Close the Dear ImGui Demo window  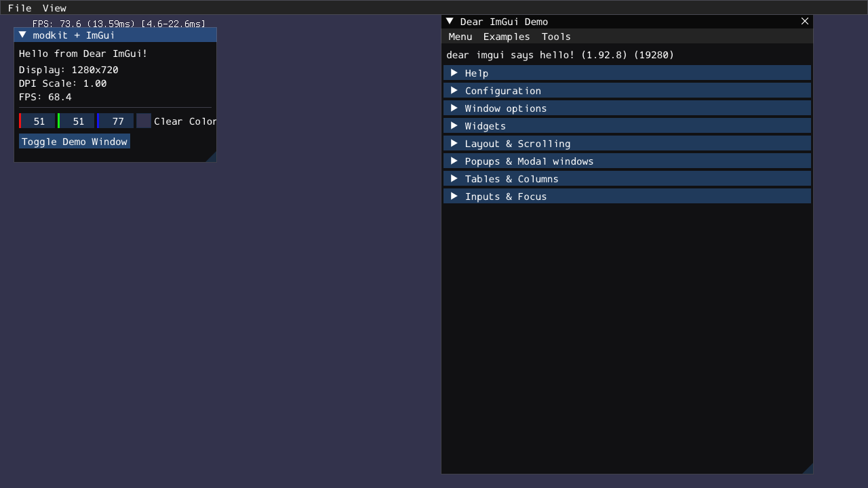click(x=805, y=22)
